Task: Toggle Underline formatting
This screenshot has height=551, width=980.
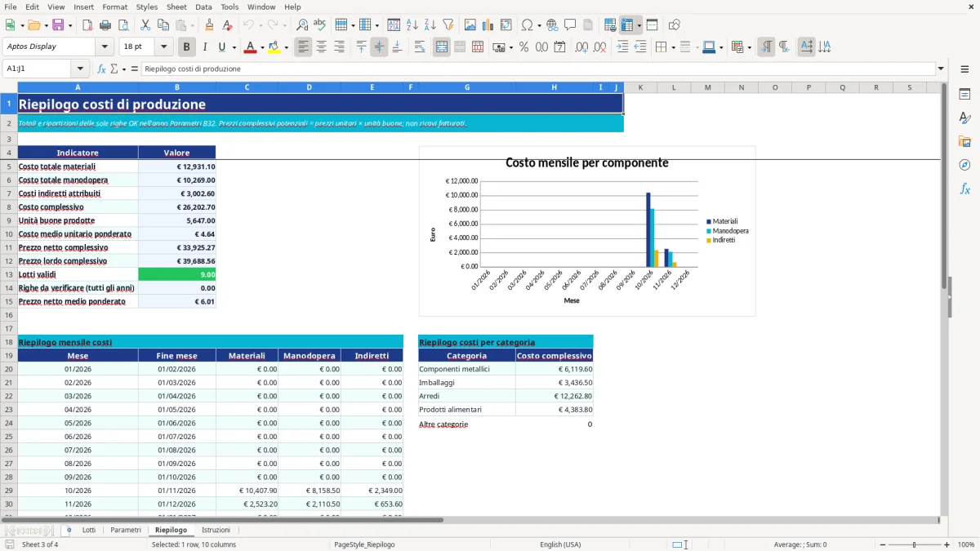Action: point(221,47)
